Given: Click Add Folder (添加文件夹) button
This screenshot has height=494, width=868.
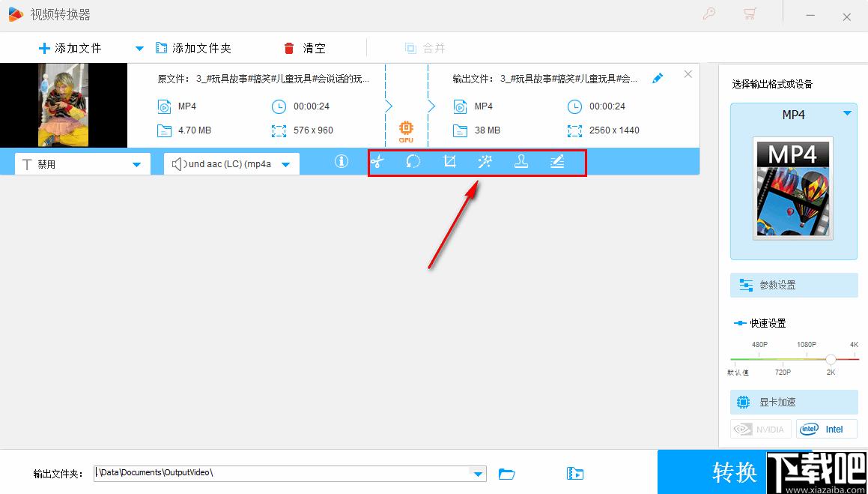Looking at the screenshot, I should point(193,48).
